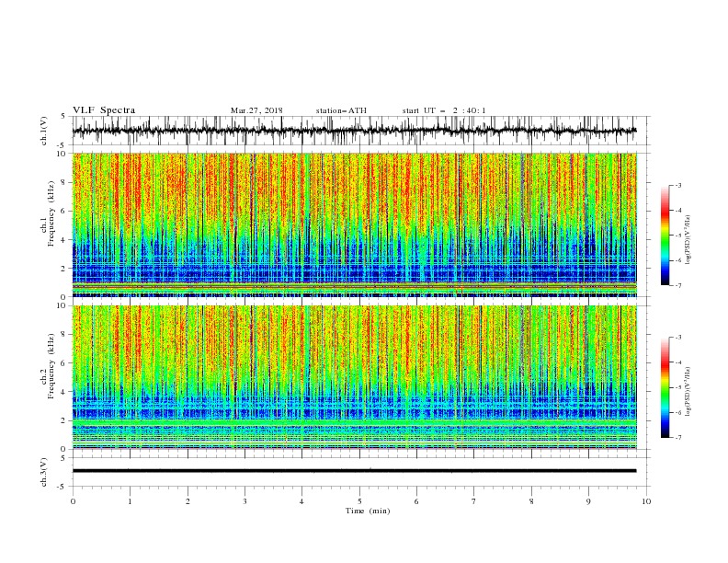Click the 'station=ATH' label
This screenshot has height=563, width=728.
coord(341,110)
